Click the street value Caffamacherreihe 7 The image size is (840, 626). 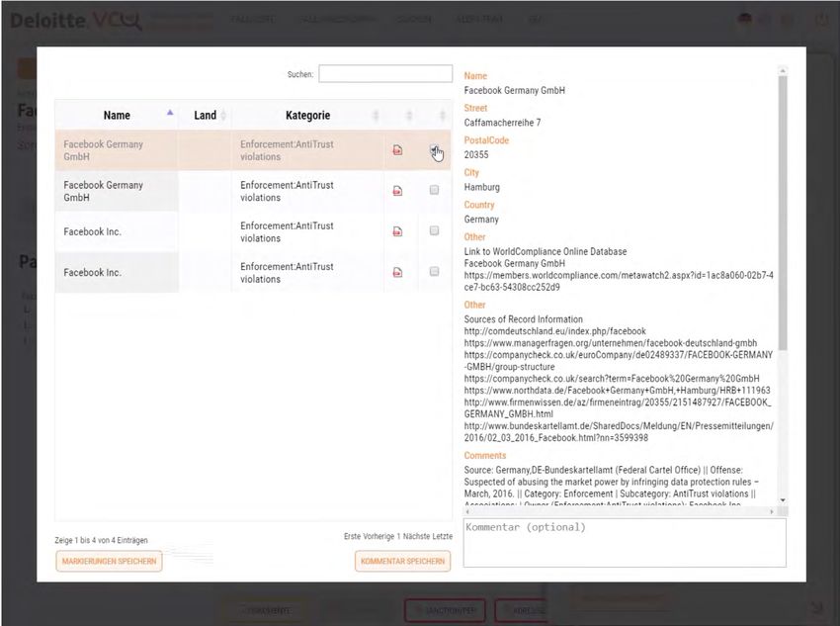click(x=502, y=123)
